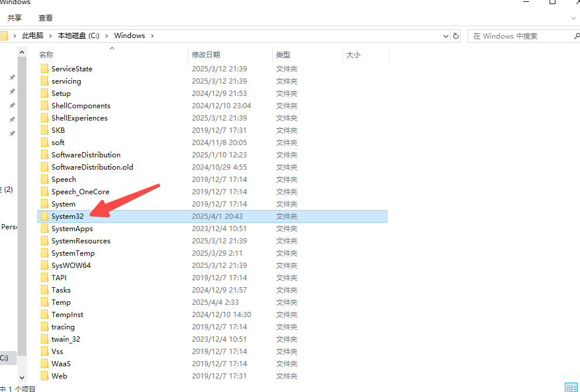
Task: Click the tracing folder name
Action: pos(63,327)
